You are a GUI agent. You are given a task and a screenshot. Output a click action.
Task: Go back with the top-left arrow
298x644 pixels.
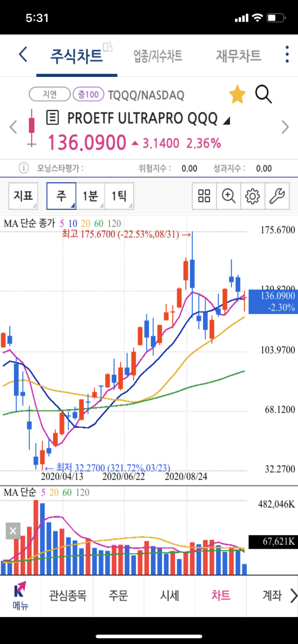pyautogui.click(x=23, y=54)
